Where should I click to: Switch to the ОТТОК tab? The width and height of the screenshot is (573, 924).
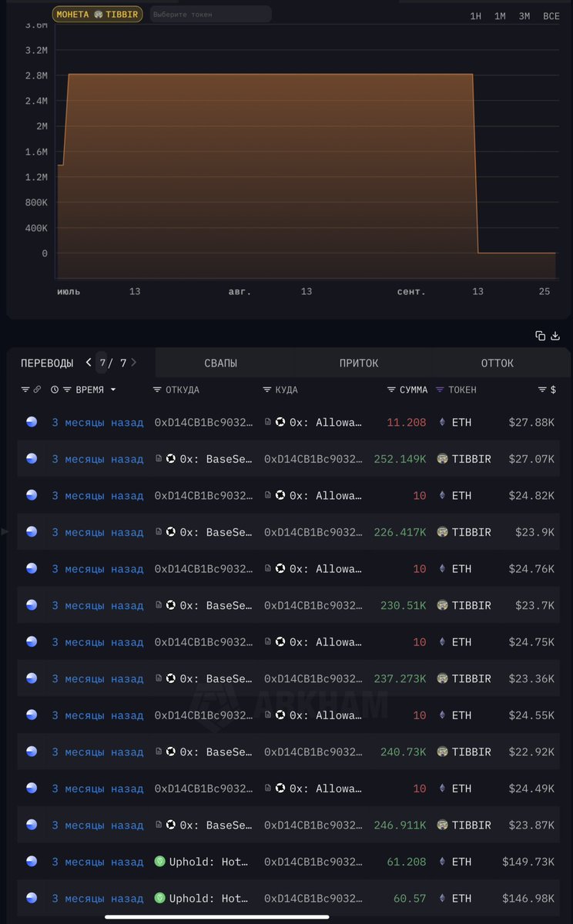497,363
